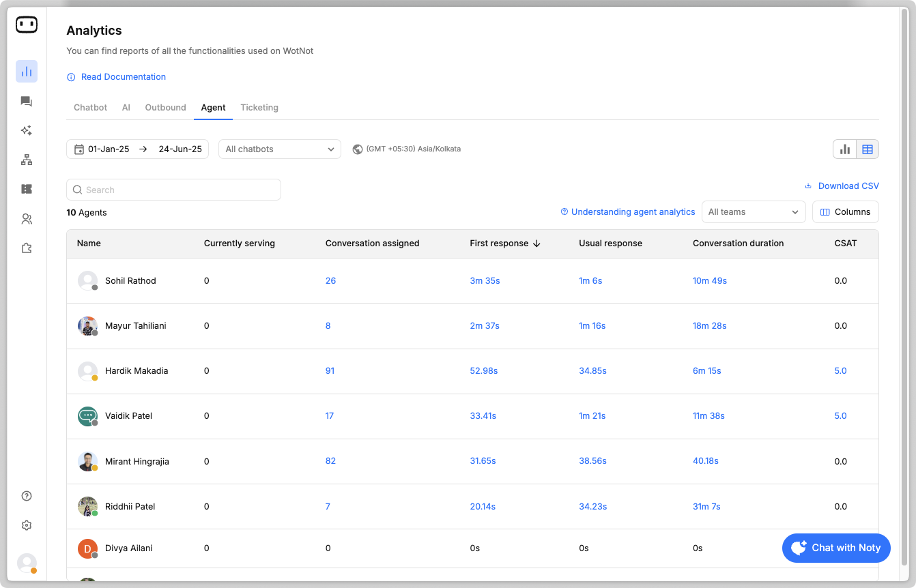Screen dimensions: 916x588
Task: Open the bot builder flow icon in sidebar
Action: point(27,160)
